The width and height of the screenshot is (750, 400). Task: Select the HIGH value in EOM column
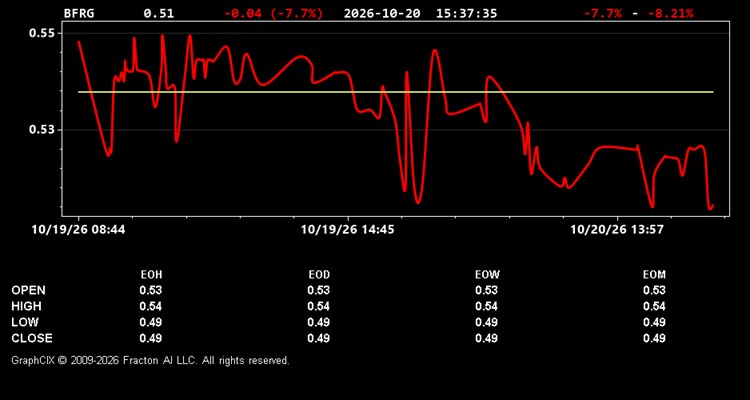click(654, 306)
